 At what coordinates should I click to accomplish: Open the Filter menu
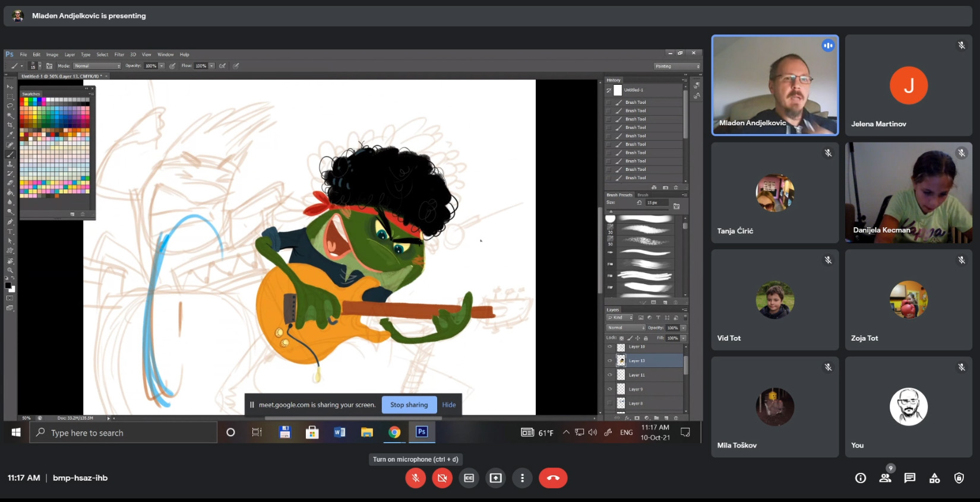tap(119, 55)
